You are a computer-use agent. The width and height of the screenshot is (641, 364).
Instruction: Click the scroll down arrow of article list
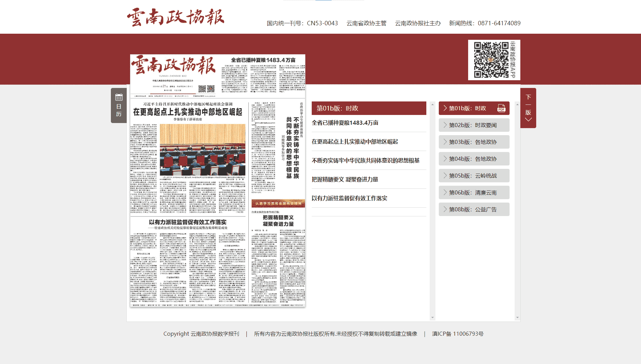(432, 317)
